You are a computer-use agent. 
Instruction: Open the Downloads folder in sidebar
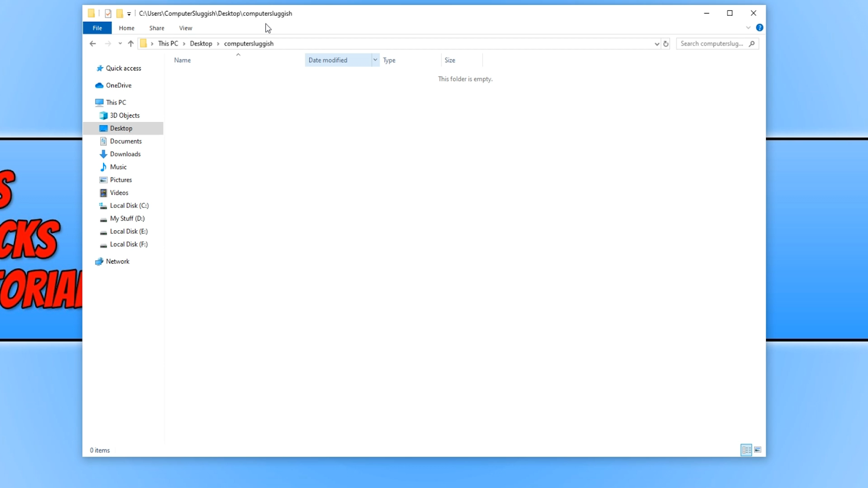[124, 154]
